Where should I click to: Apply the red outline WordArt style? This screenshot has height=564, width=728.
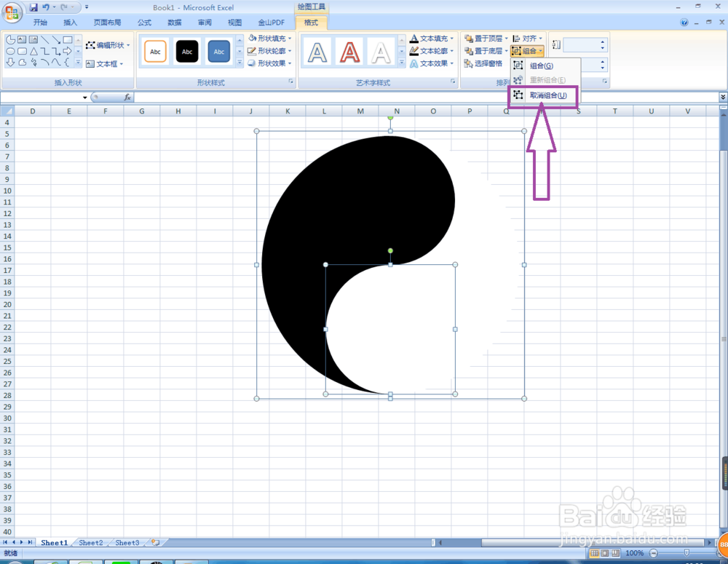pos(349,52)
